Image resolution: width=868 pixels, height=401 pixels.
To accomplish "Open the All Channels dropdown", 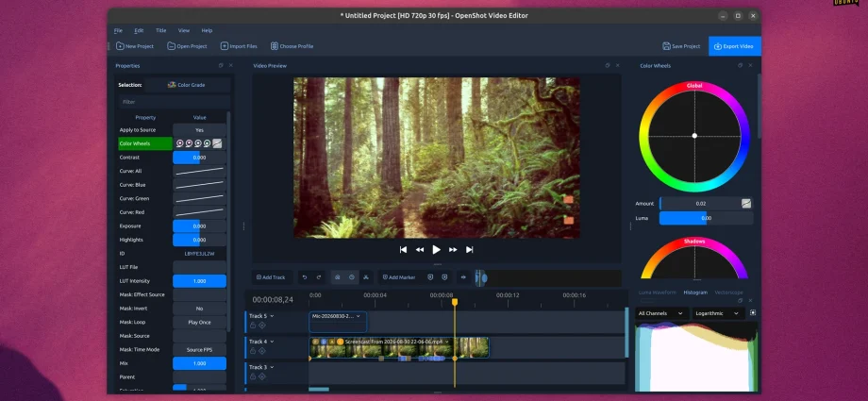I will pyautogui.click(x=661, y=313).
